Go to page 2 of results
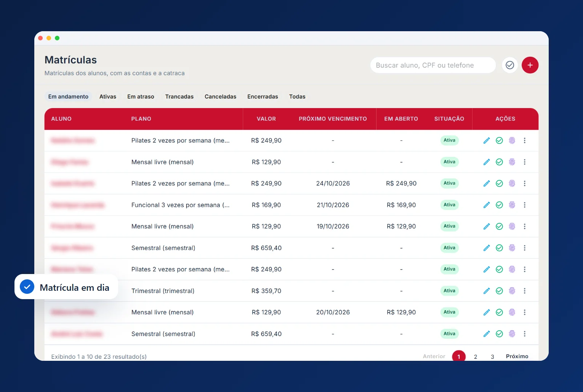Image resolution: width=583 pixels, height=392 pixels. pos(476,357)
